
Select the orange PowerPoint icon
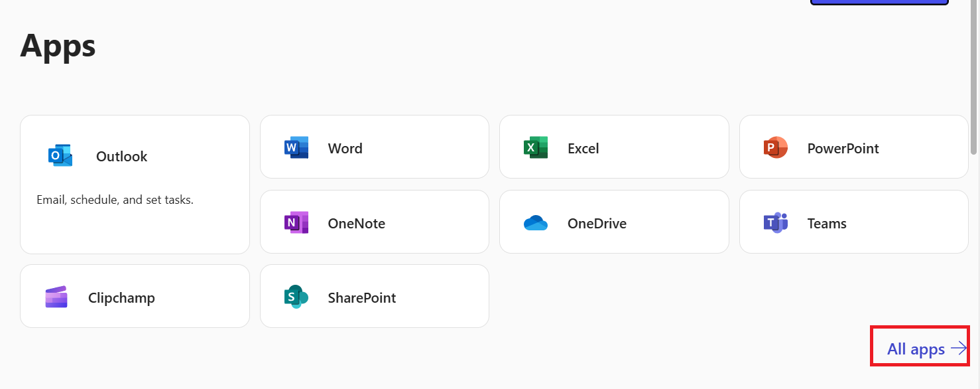click(x=775, y=147)
